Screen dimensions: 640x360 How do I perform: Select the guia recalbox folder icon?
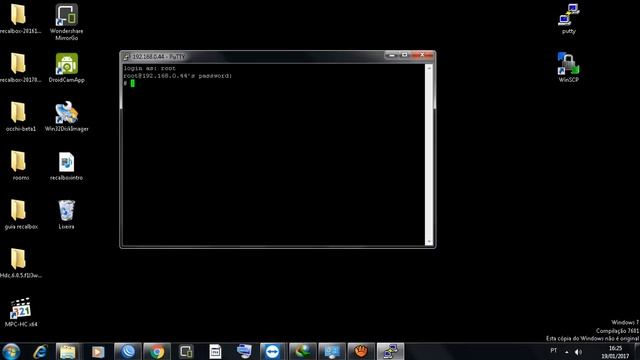[21, 214]
